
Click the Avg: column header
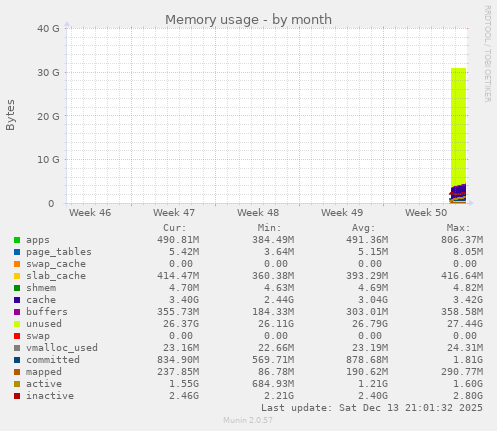pos(364,228)
